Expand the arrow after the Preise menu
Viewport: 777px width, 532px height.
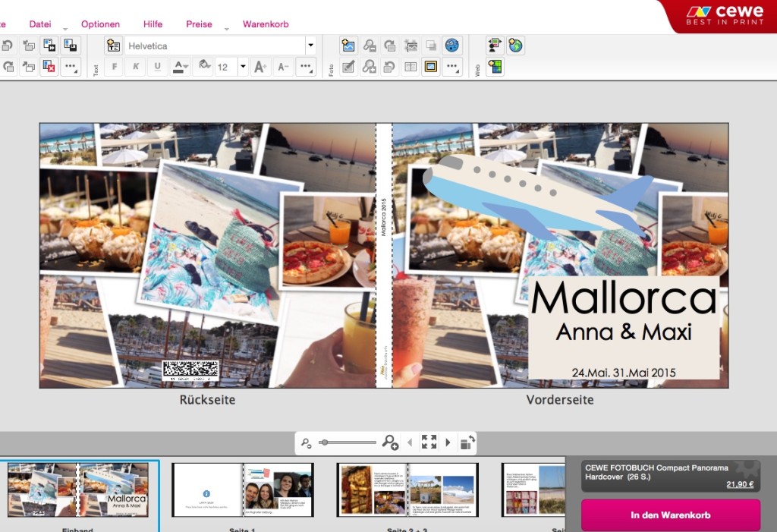click(x=226, y=29)
